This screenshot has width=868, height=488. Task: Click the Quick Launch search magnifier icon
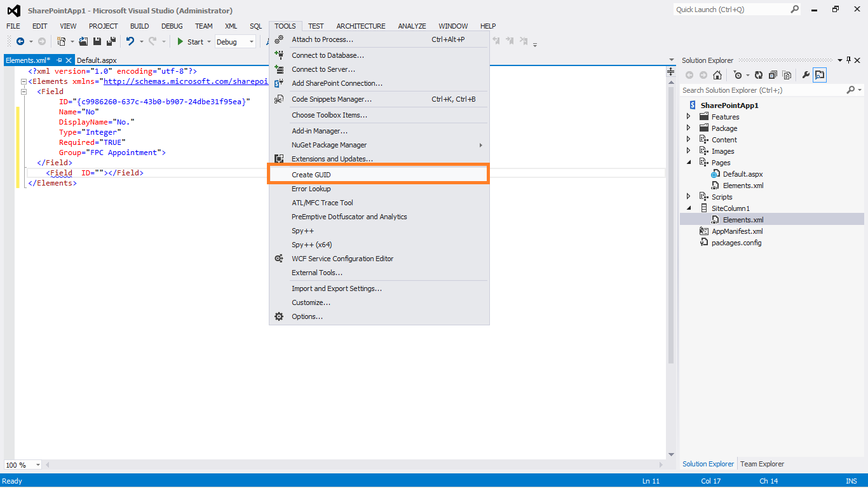[x=794, y=10]
